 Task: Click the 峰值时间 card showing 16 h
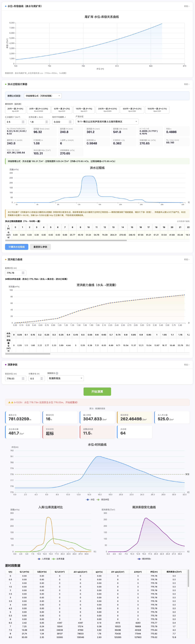[60, 418]
